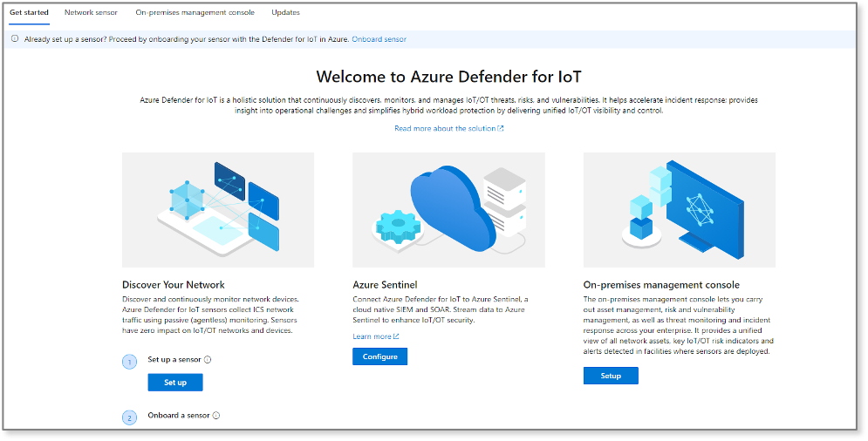Click the Setup button for management console
Screen dimensions: 868x441
pos(611,376)
